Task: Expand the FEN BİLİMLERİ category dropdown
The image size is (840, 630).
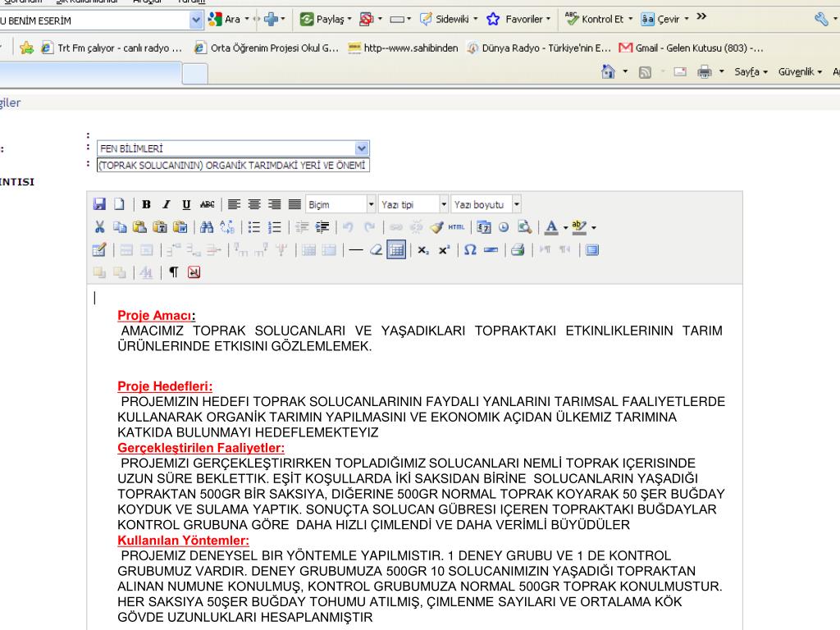Action: [x=362, y=148]
